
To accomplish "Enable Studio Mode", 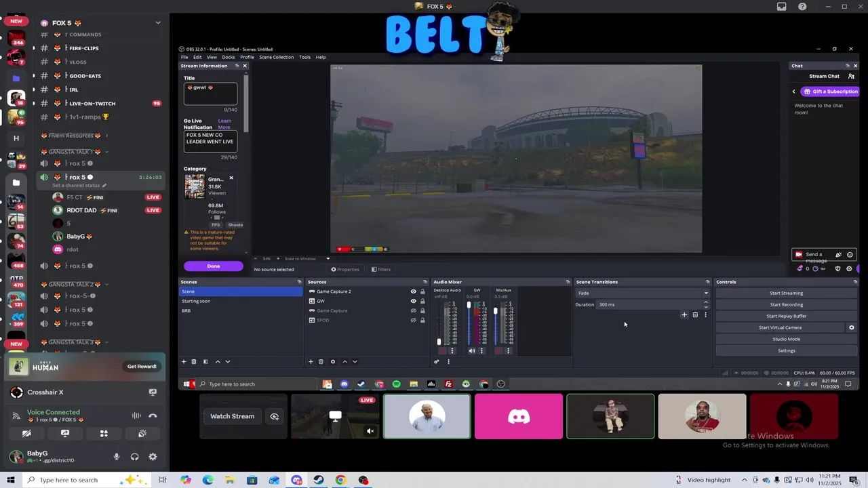I will pos(786,339).
